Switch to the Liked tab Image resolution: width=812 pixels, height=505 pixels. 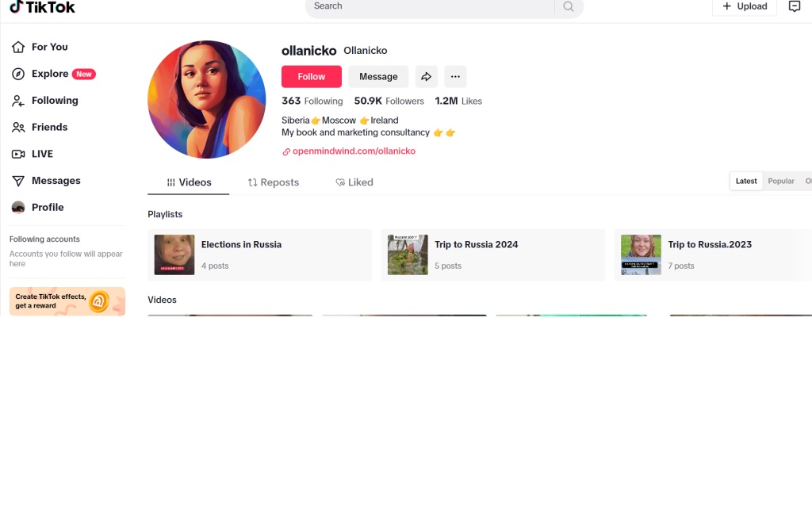[354, 182]
